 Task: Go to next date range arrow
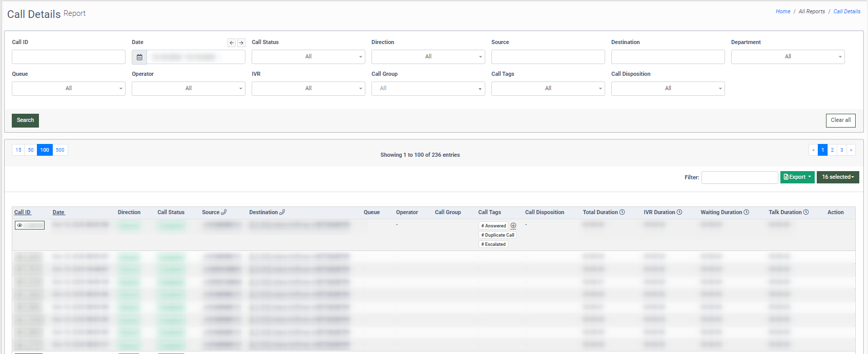(x=241, y=43)
